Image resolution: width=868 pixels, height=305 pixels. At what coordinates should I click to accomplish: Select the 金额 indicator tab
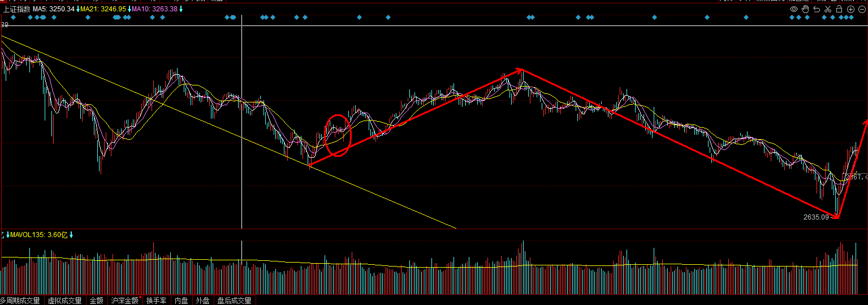(97, 300)
